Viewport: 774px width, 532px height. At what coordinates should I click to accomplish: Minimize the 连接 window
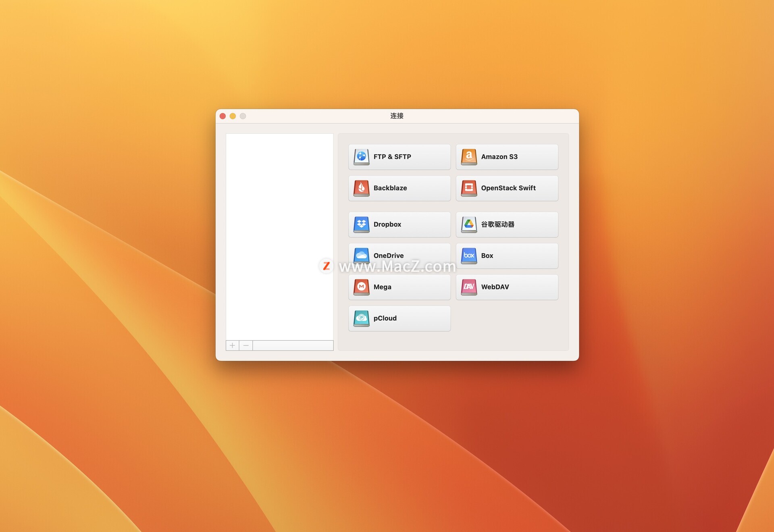coord(233,116)
